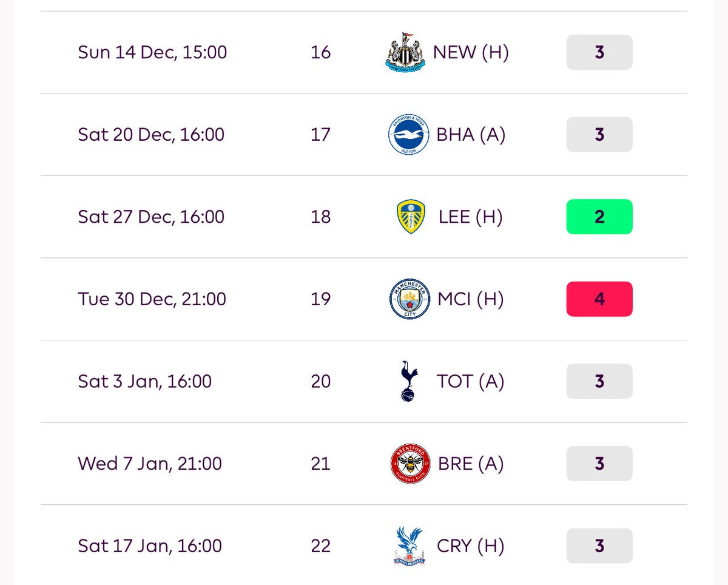Open the MCI (H) fixture label
The width and height of the screenshot is (728, 585).
(x=471, y=299)
